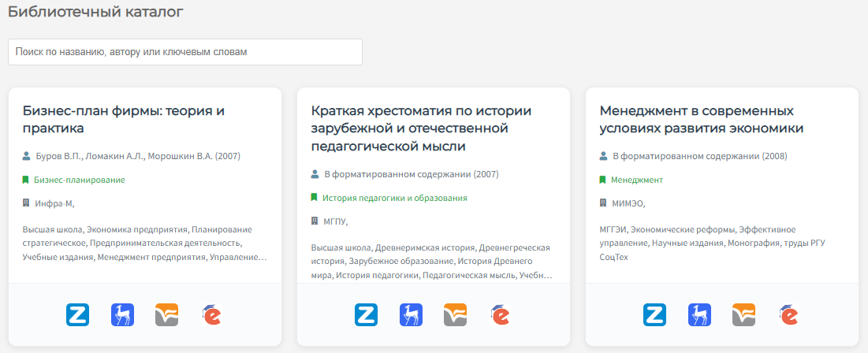Click keywords starting 'Высшая школа, Древнеримская история'

[432, 261]
